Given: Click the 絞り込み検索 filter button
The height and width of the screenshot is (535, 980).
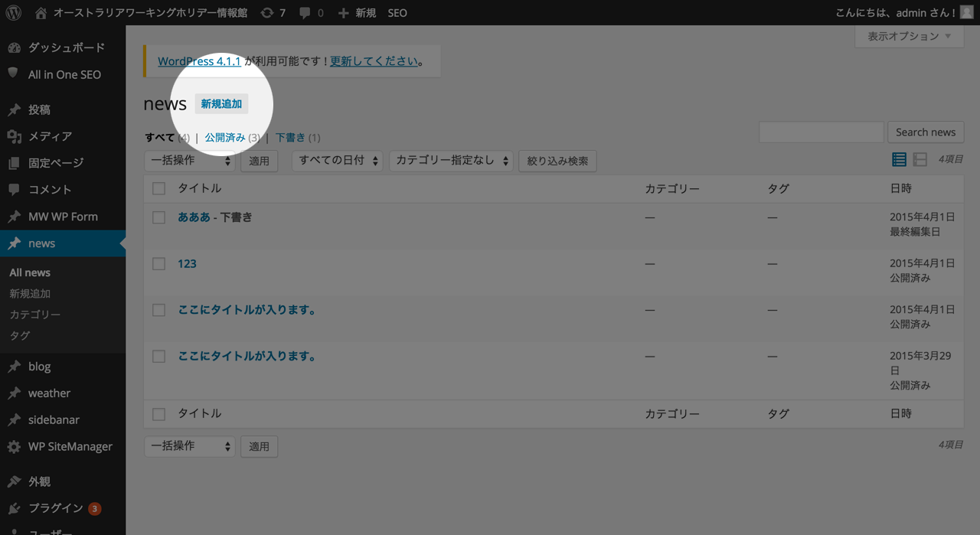Looking at the screenshot, I should pos(557,161).
